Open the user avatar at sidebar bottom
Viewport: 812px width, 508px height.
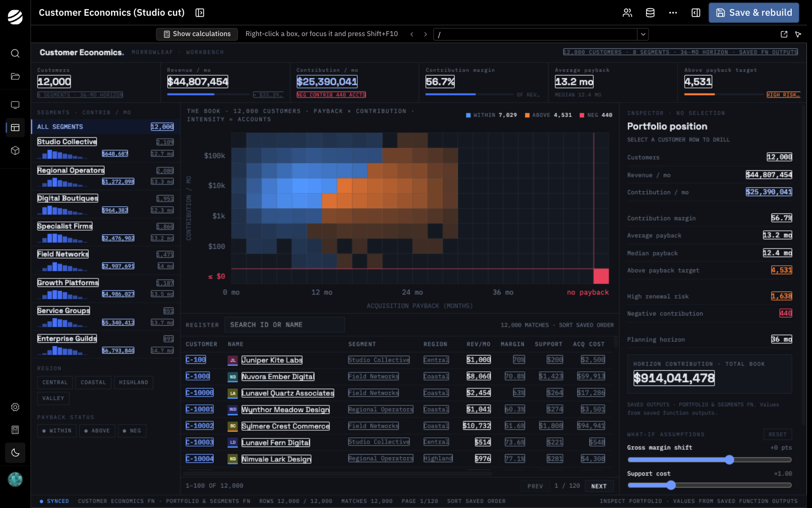(15, 479)
